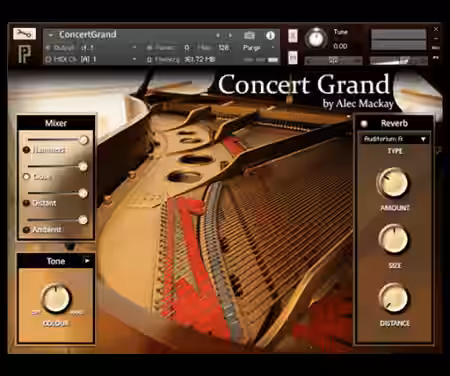Screen dimensions: 450x376
Task: Minimize the instrument header view
Action: 436,39
